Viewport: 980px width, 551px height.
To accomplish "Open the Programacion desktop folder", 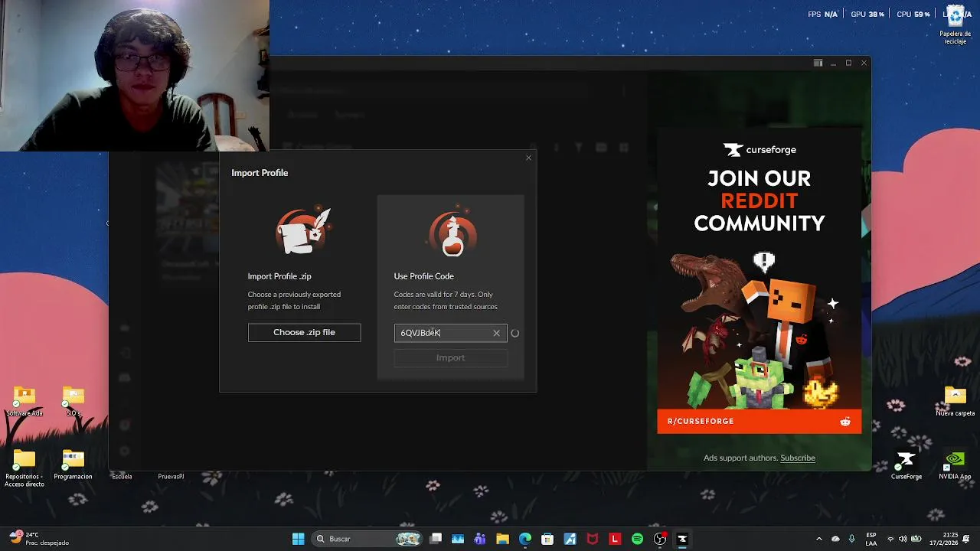I will coord(73,465).
